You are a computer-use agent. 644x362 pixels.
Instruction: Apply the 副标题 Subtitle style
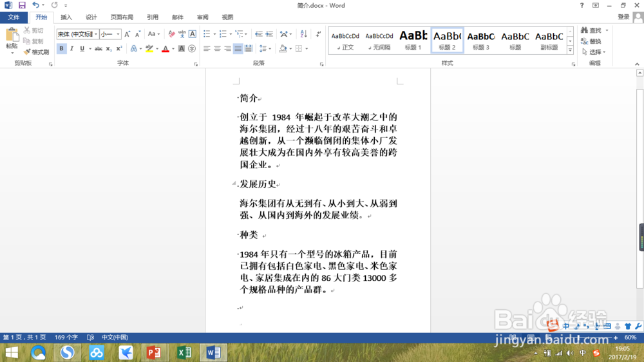[x=549, y=41]
